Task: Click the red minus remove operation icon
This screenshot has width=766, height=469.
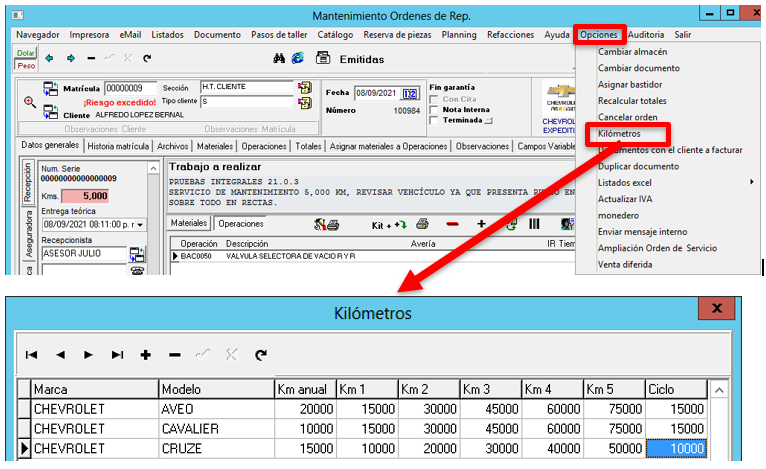Action: (452, 224)
